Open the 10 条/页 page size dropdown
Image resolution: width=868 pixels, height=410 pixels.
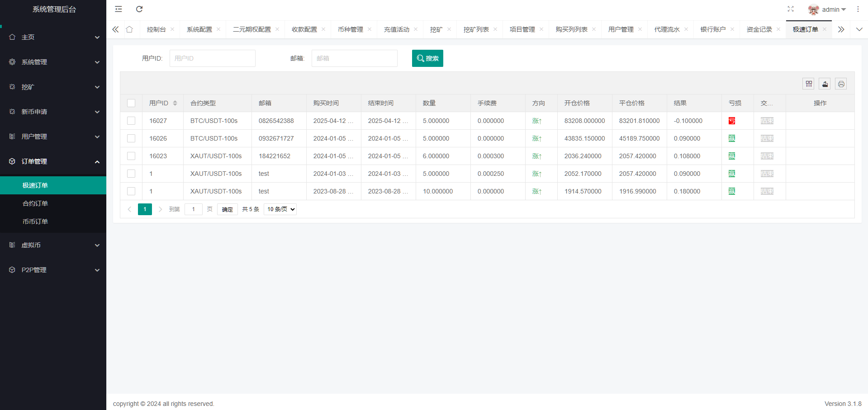tap(280, 209)
